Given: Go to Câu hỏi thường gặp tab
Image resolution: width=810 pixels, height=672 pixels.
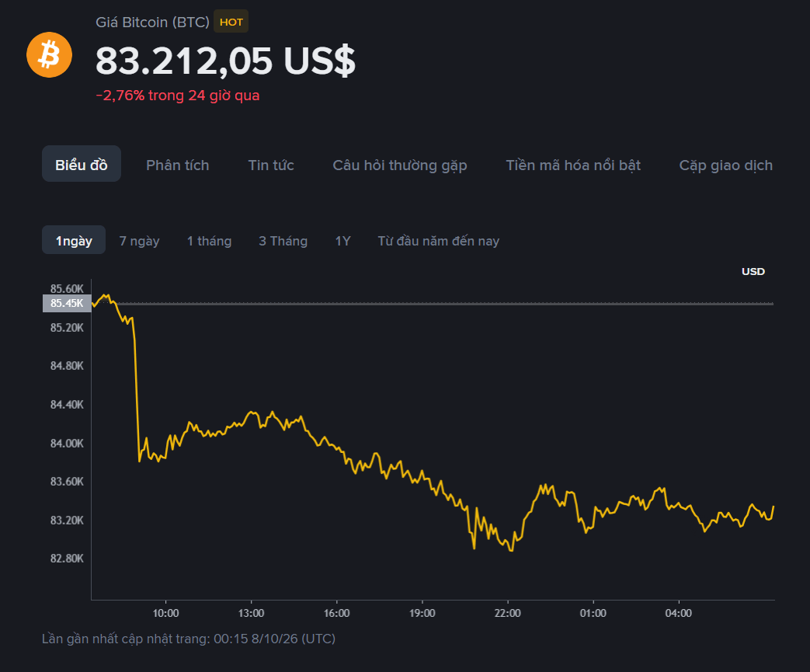Looking at the screenshot, I should 399,165.
